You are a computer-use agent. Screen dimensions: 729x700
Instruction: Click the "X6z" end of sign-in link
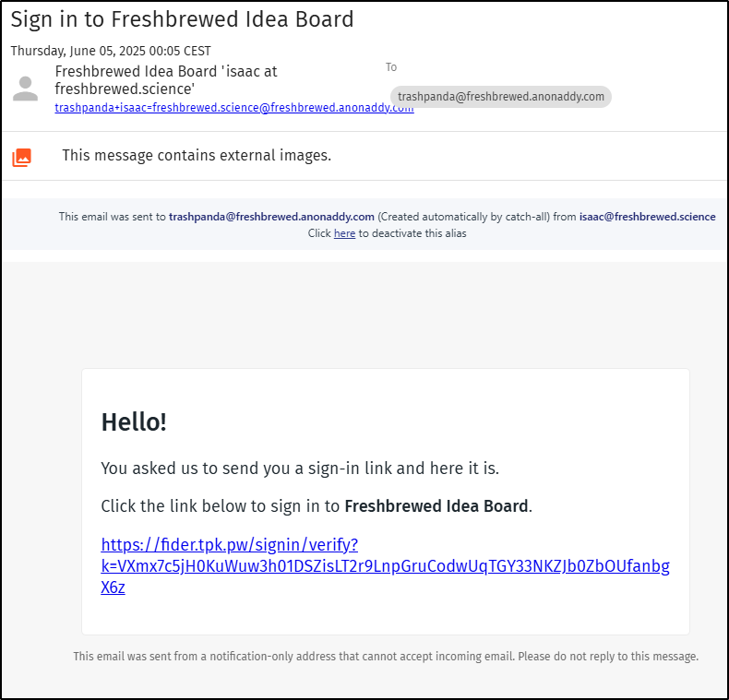tap(113, 587)
